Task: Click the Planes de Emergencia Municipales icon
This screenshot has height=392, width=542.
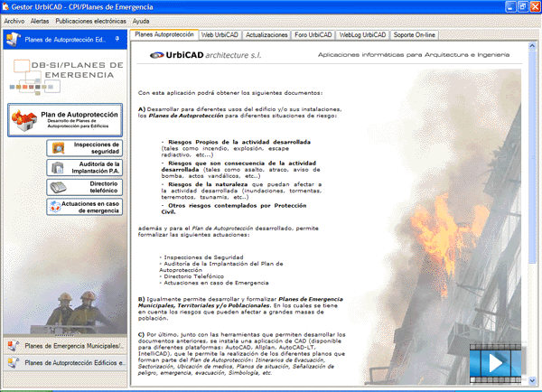Action: (x=14, y=346)
